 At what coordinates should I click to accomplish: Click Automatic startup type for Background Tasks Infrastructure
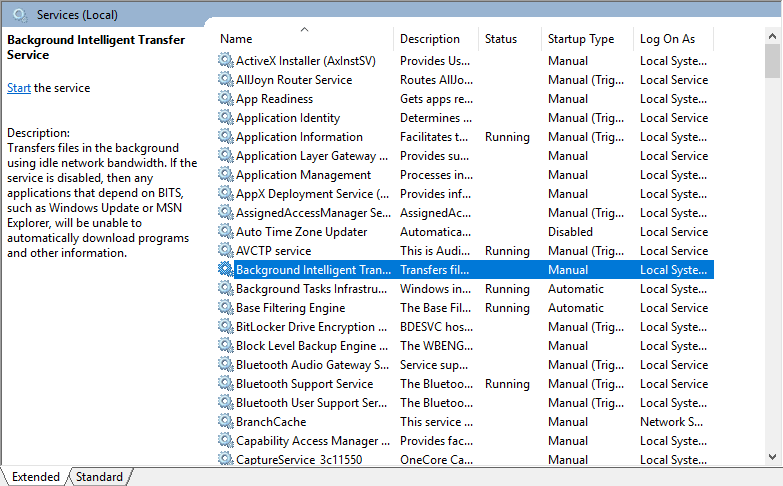pos(576,289)
